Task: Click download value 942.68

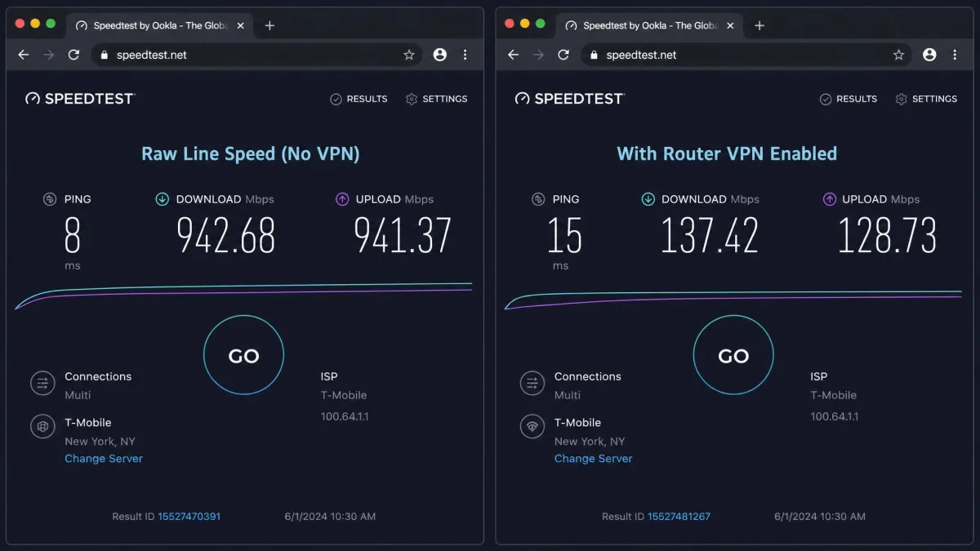Action: [226, 235]
